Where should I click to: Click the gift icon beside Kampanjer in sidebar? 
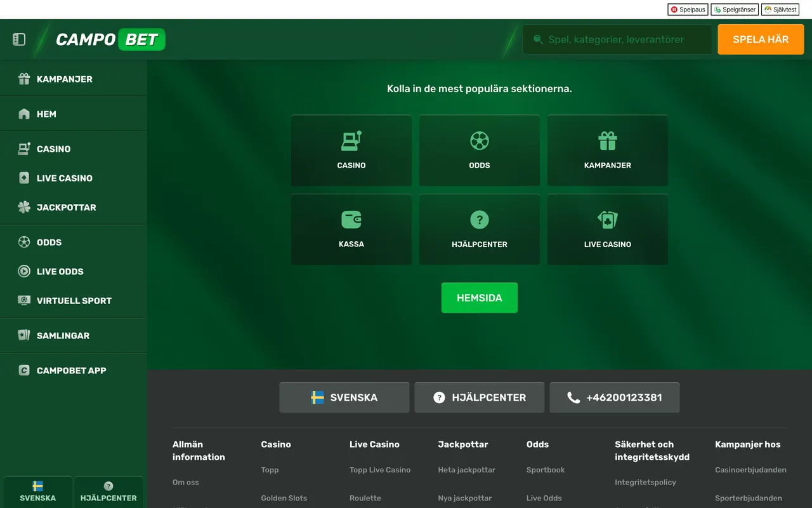pos(24,79)
